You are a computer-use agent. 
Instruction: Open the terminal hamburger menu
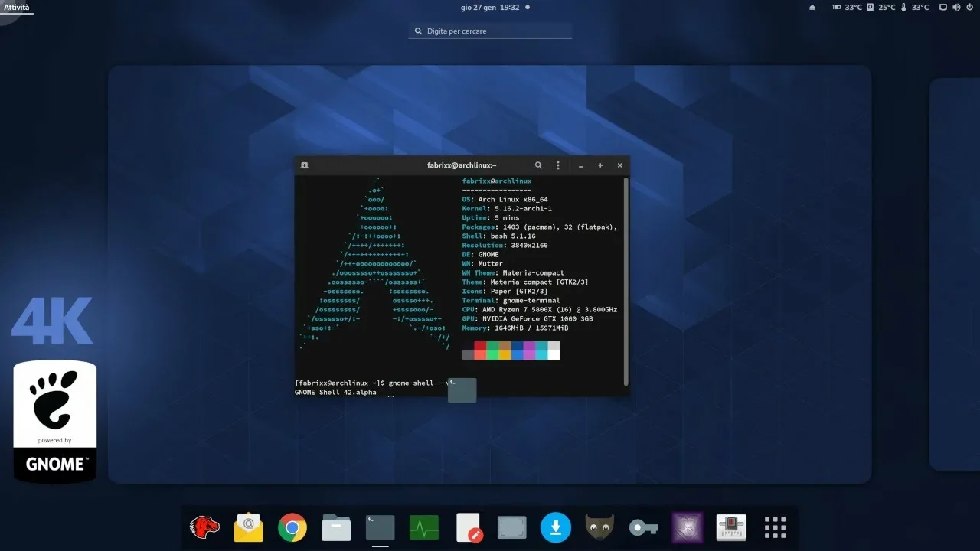[x=558, y=165]
